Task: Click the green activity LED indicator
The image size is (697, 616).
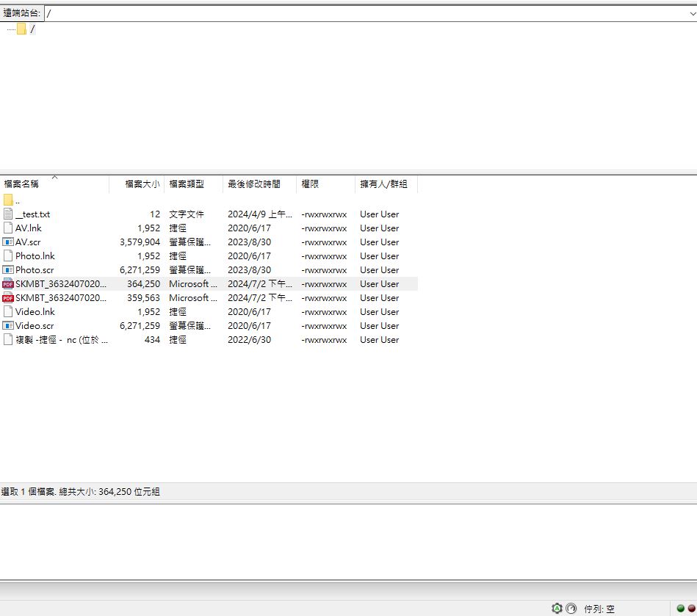Action: point(681,609)
